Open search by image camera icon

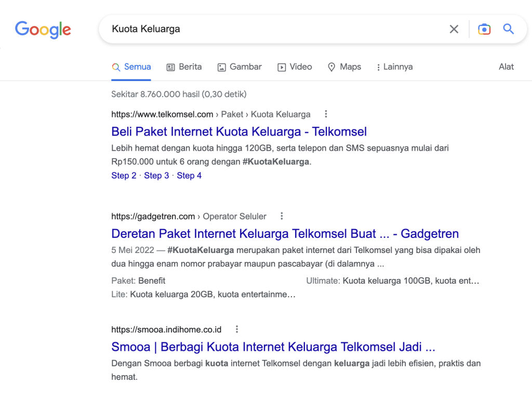[484, 29]
